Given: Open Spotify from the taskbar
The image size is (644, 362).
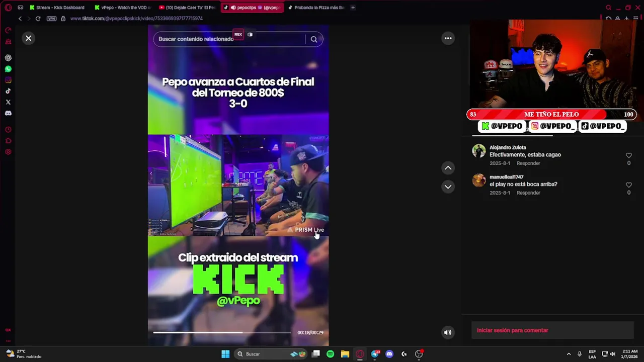Looking at the screenshot, I should tap(330, 354).
